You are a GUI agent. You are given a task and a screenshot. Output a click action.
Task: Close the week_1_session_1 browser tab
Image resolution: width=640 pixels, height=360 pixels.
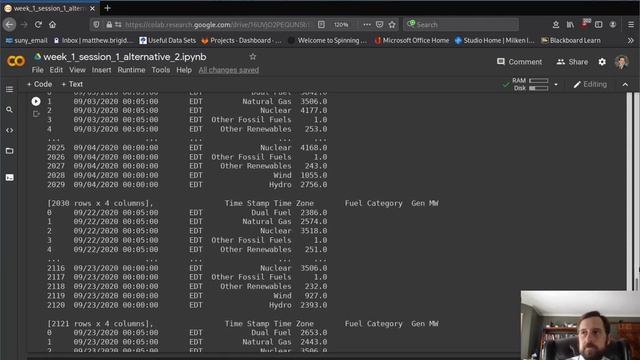[x=93, y=8]
